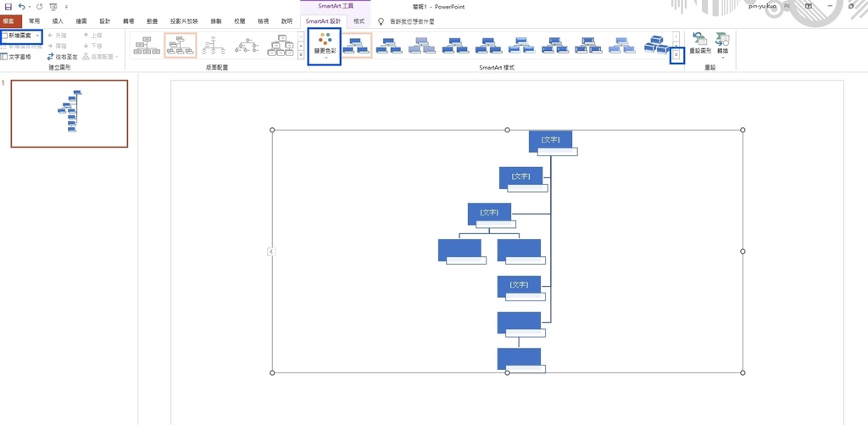Apply the Brick Scene SmartArt style

tap(657, 46)
